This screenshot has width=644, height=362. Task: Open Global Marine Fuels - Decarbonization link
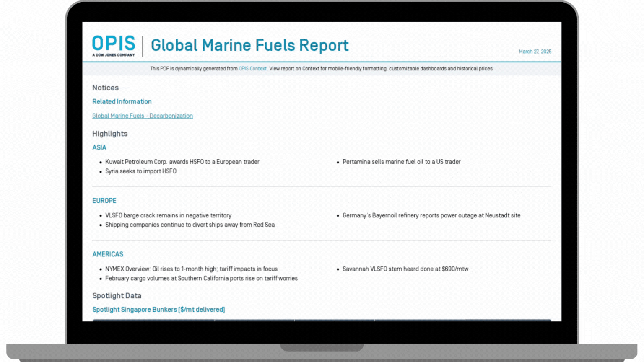tap(143, 116)
